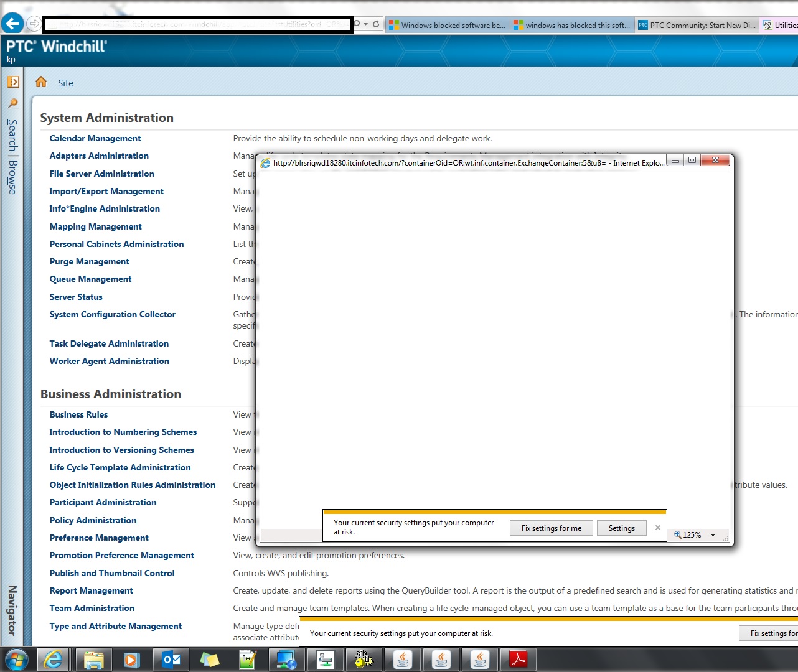Open Notepad++ from the taskbar
The width and height of the screenshot is (798, 672).
click(248, 660)
